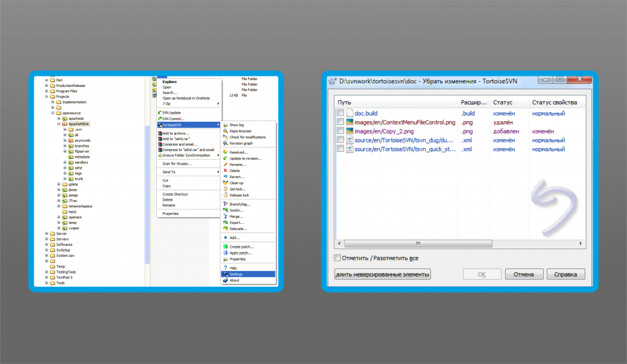Click the red Delete X icon
Image resolution: width=627 pixels, height=364 pixels.
coord(225,171)
